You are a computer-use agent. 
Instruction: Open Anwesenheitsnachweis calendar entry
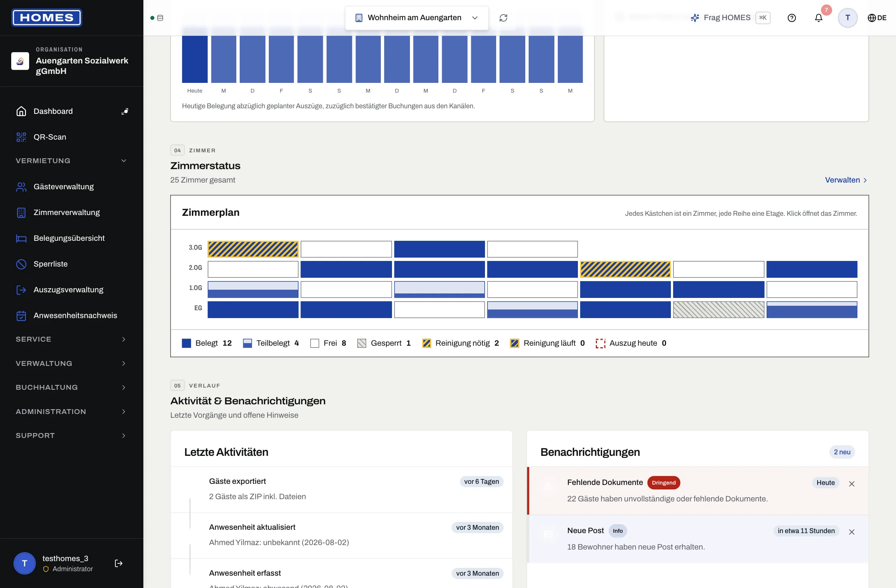click(72, 315)
